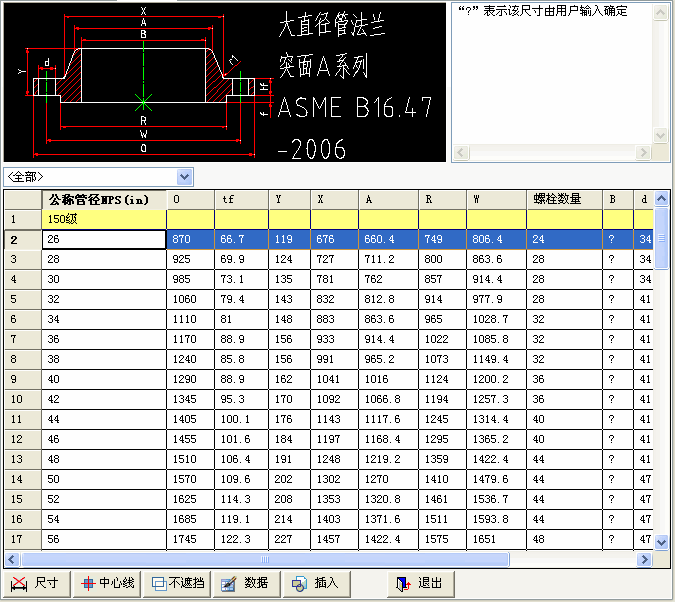Select row header number 10
The height and width of the screenshot is (602, 675).
(x=21, y=399)
